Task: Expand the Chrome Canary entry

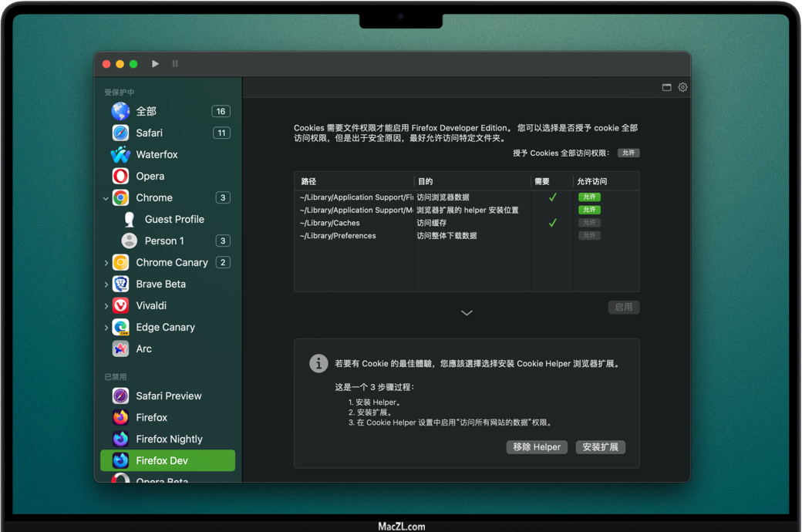Action: (106, 263)
